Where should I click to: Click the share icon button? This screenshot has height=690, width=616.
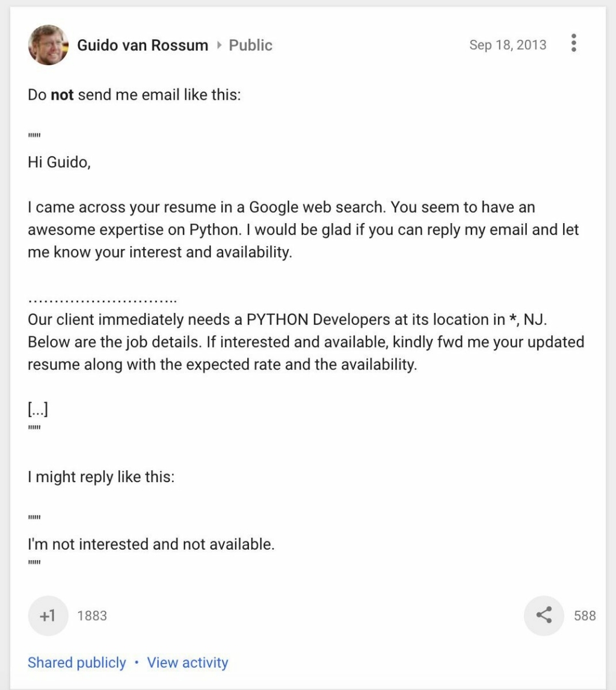point(544,615)
